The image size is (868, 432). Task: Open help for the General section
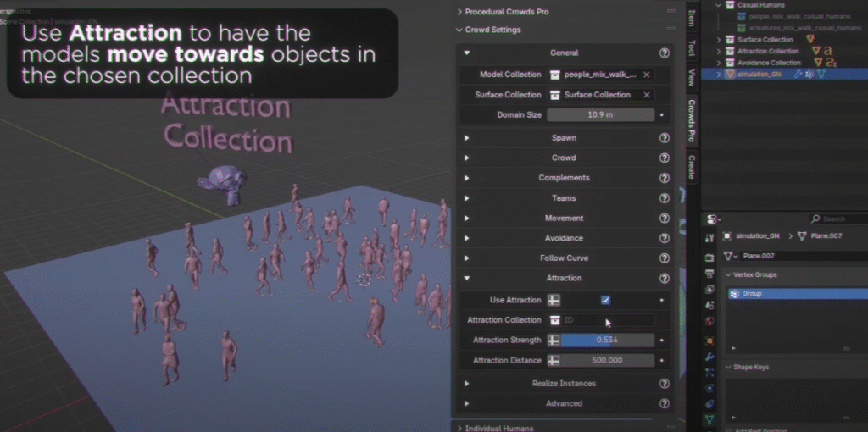point(665,53)
